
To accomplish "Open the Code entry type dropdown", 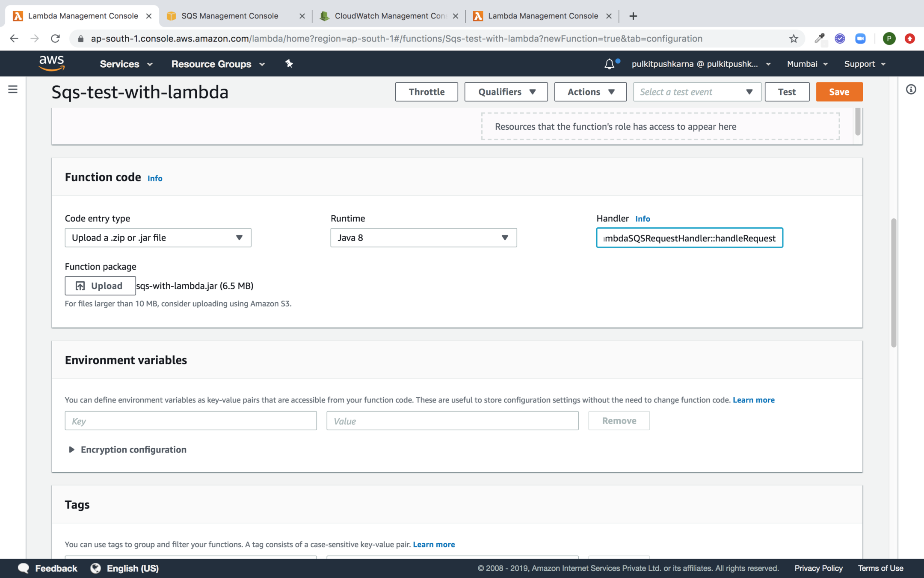I will click(158, 238).
